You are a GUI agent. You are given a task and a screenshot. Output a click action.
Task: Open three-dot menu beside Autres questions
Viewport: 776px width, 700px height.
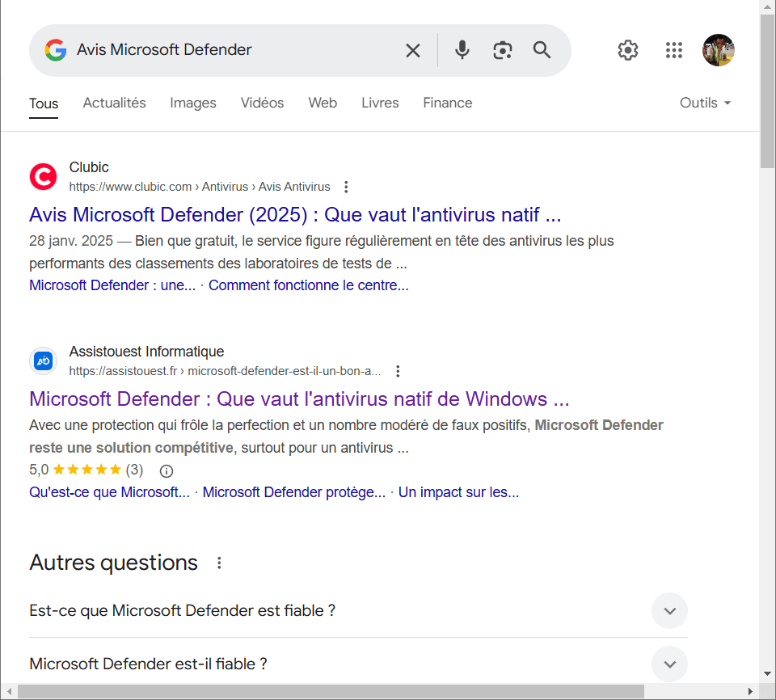pyautogui.click(x=219, y=563)
